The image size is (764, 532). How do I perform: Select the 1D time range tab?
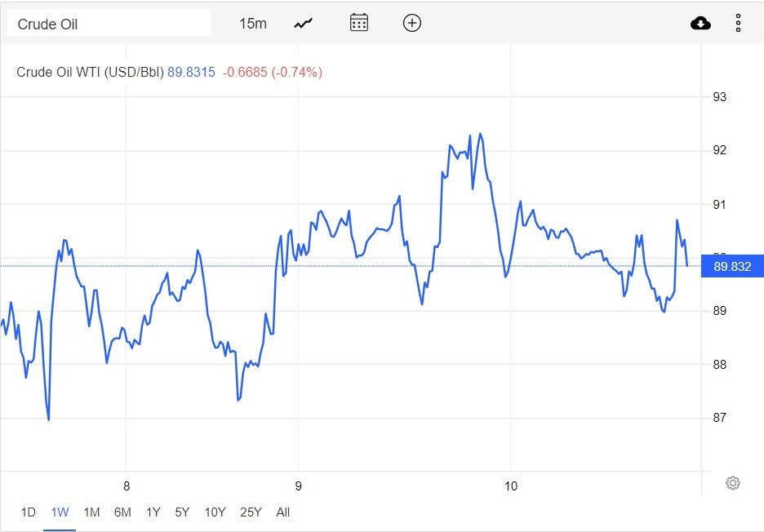point(29,512)
